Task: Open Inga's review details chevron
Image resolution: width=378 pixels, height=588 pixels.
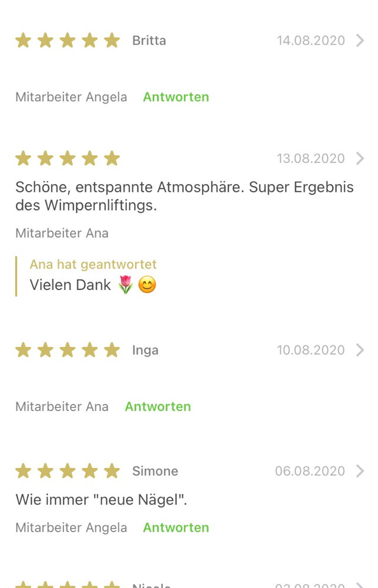Action: pyautogui.click(x=360, y=350)
